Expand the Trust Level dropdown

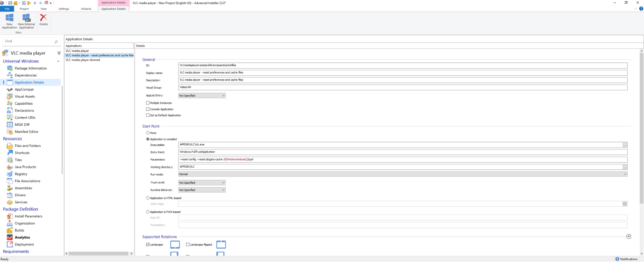202,183
